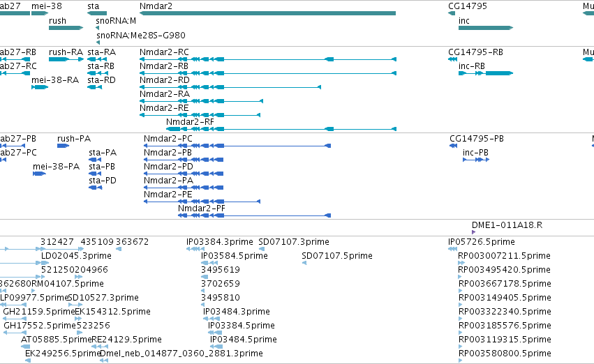
Task: Select the CG14795-RB transcript label
Action: click(x=475, y=52)
